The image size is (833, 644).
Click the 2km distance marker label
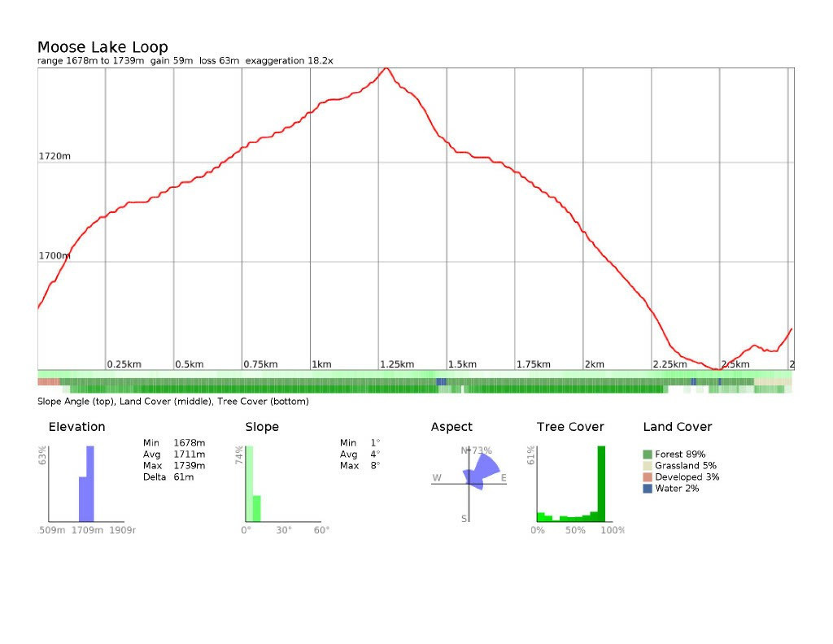(x=595, y=364)
